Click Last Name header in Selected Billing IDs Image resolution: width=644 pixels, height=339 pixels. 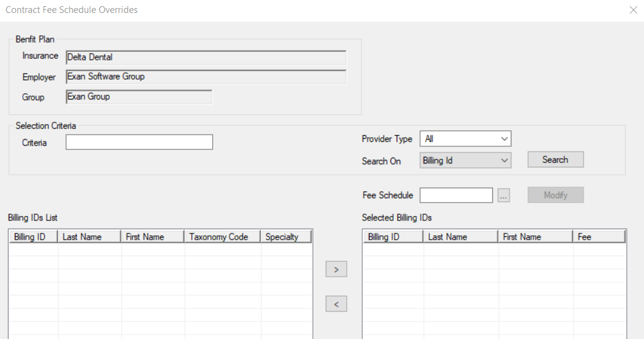tap(460, 237)
